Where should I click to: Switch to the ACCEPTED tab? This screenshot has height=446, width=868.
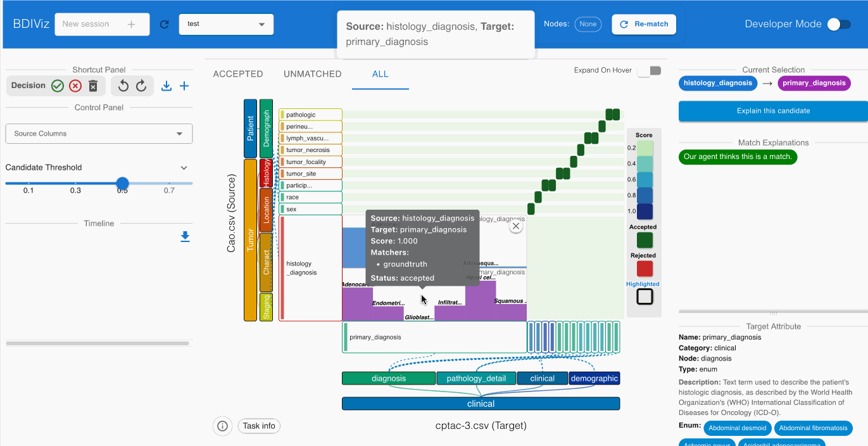[x=237, y=73]
